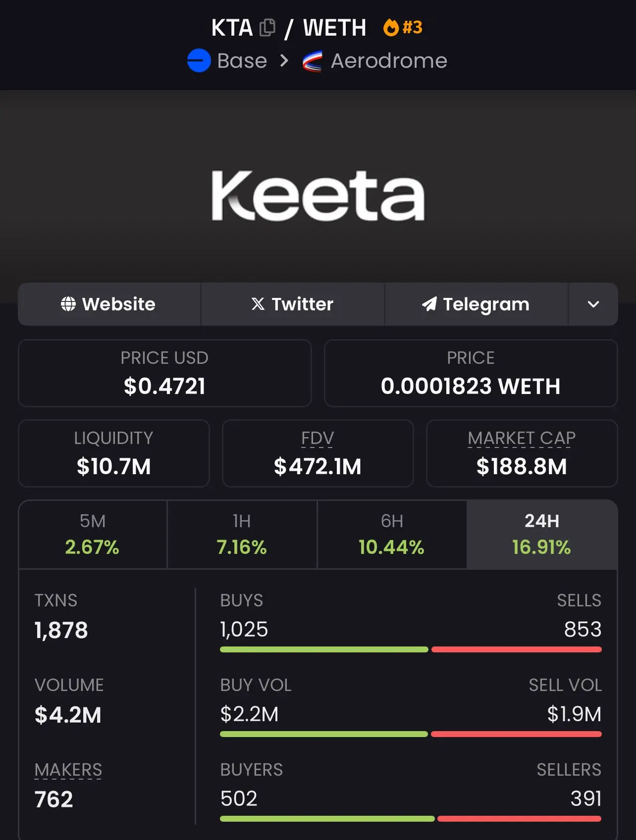
Task: Click the Aerodrome DEX logo icon
Action: click(313, 61)
